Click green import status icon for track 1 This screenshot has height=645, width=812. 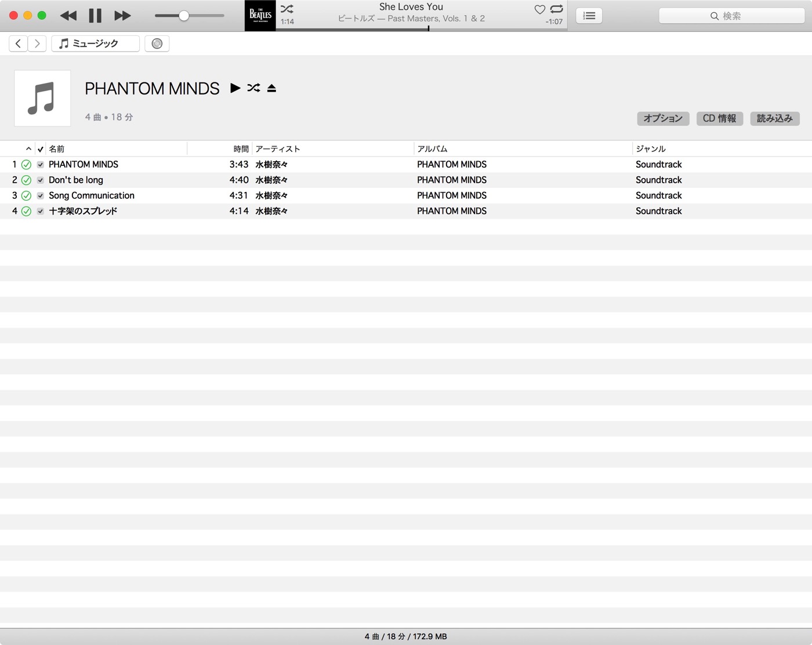coord(26,165)
